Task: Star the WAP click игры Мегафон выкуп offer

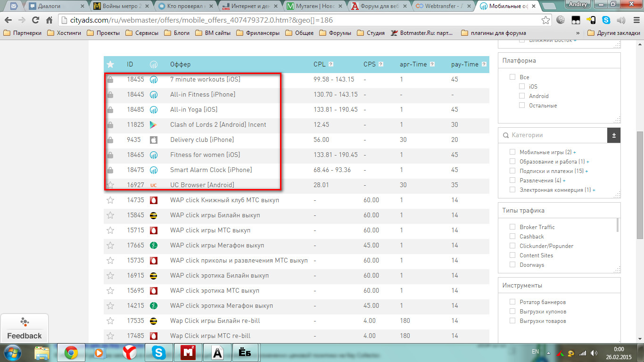Action: pos(110,246)
